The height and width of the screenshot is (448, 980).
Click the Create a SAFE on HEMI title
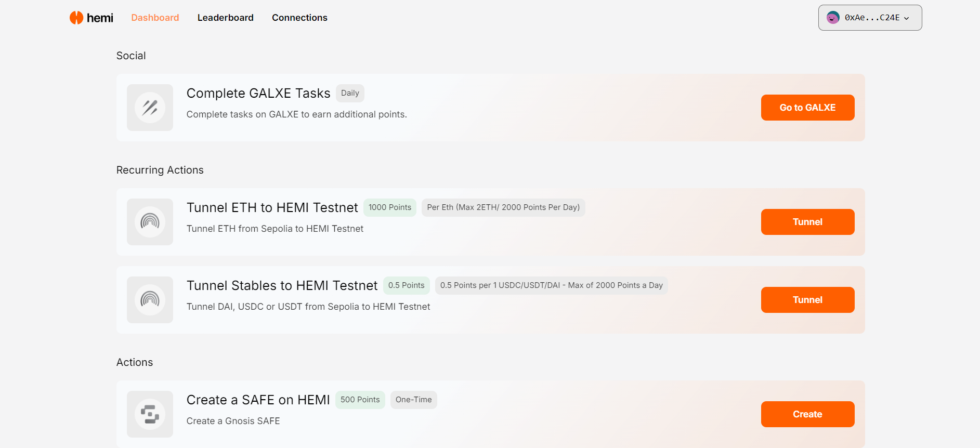tap(258, 400)
